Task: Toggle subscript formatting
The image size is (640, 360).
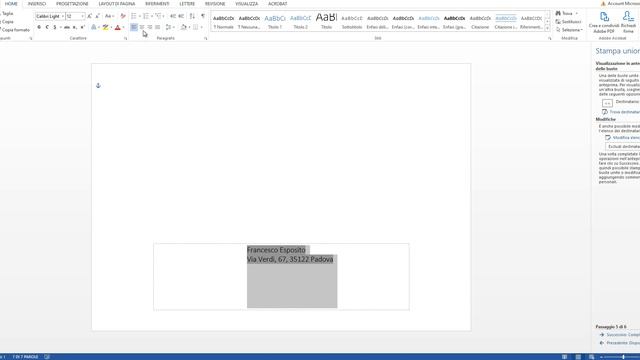Action: (74, 27)
